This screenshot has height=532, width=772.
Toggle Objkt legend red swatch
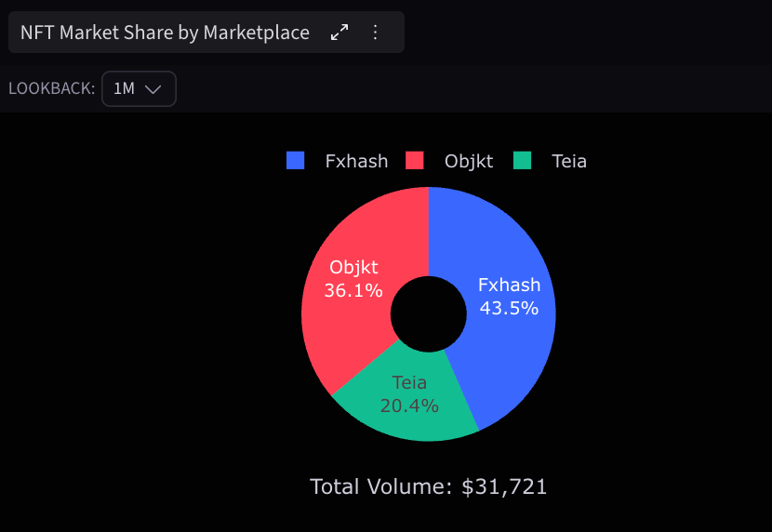415,160
